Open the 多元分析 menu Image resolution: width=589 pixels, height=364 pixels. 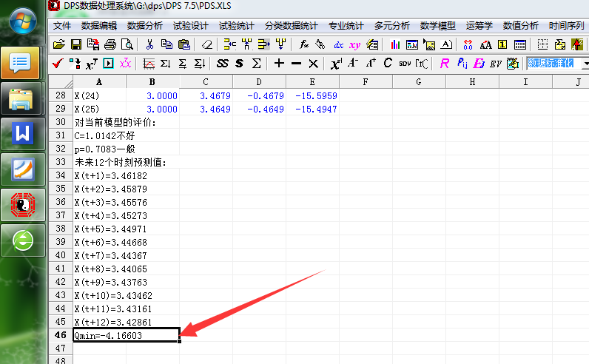391,26
